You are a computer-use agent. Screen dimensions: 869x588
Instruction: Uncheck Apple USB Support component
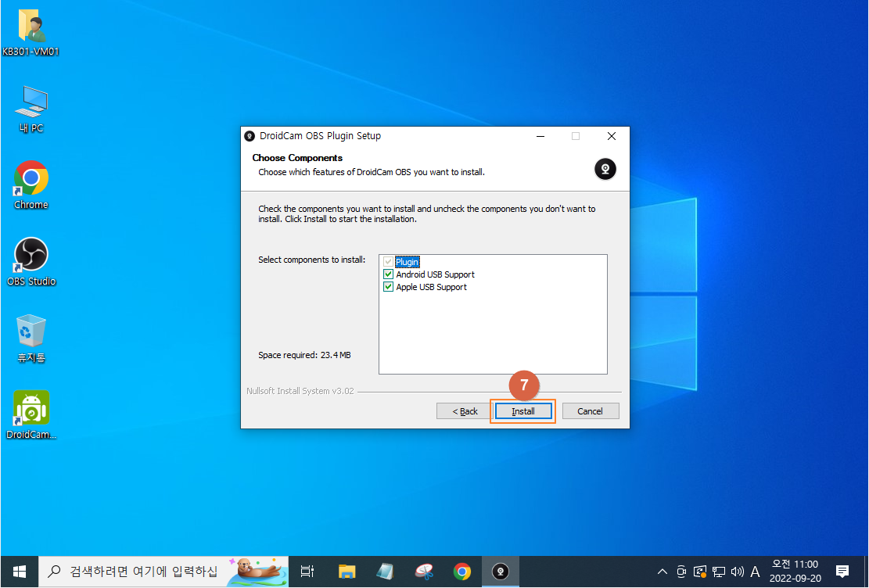point(389,287)
